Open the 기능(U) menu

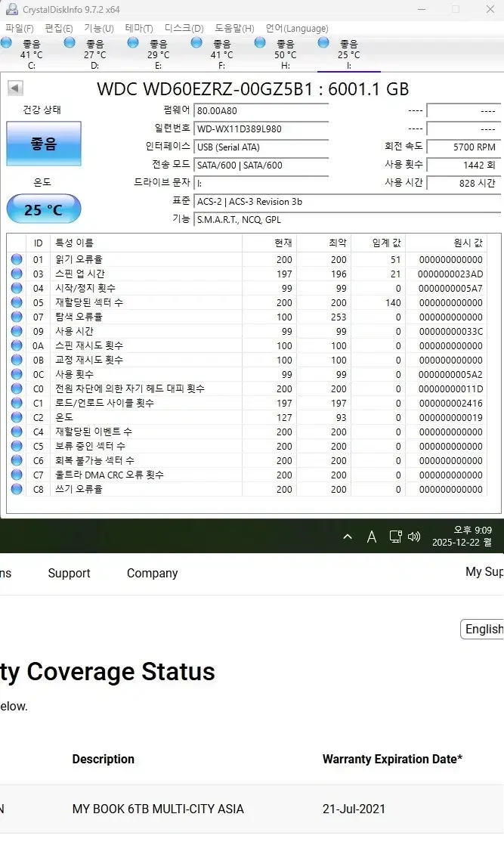coord(99,28)
